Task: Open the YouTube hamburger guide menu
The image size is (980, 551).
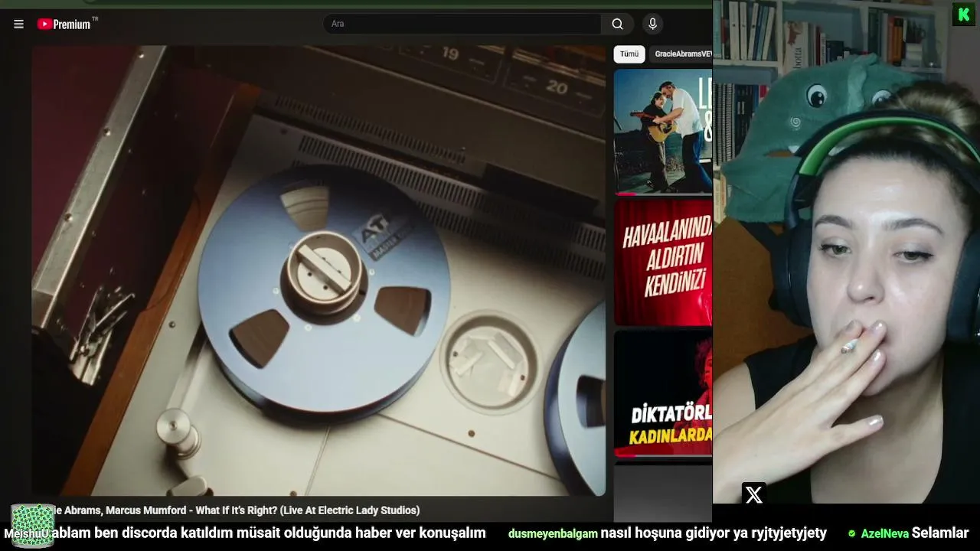Action: pyautogui.click(x=18, y=24)
